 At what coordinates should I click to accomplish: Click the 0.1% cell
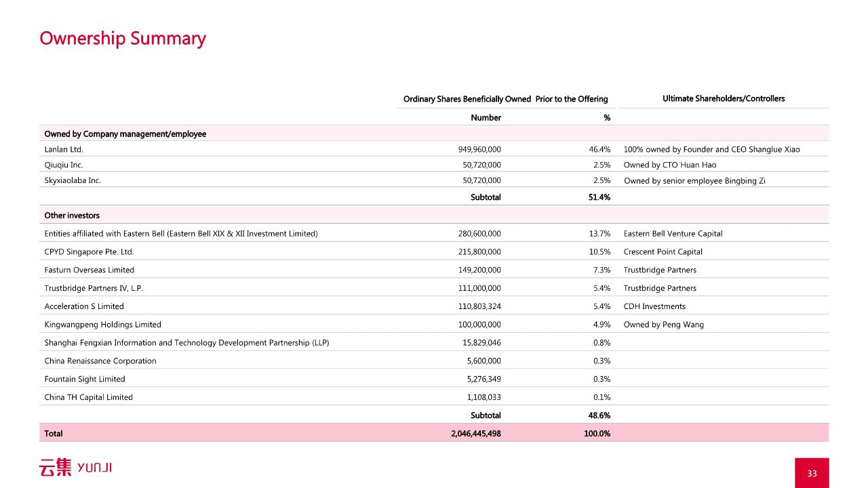click(x=601, y=397)
